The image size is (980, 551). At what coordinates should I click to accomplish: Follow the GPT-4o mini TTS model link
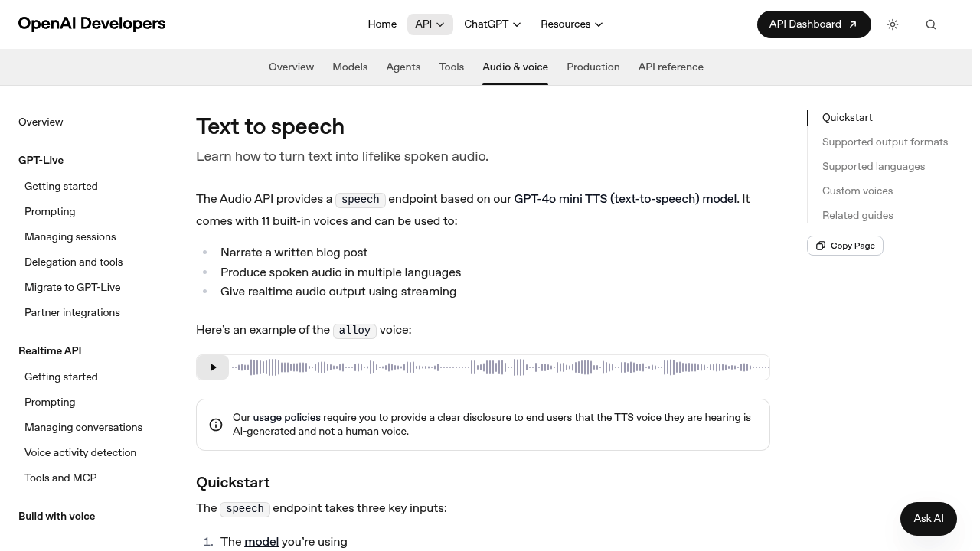626,199
